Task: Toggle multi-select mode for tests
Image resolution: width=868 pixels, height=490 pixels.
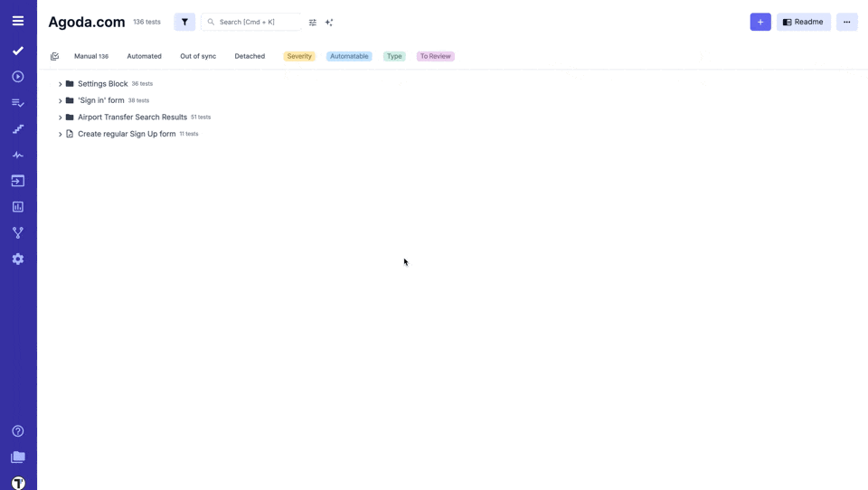Action: coord(54,56)
